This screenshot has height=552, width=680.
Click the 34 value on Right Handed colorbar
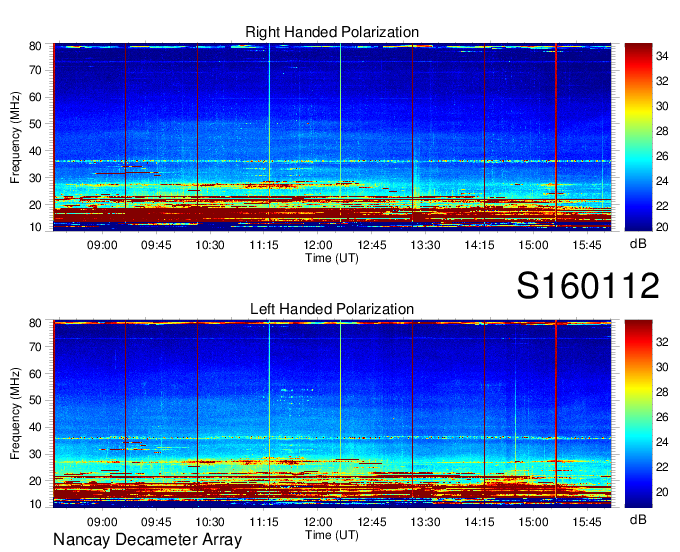tap(662, 56)
